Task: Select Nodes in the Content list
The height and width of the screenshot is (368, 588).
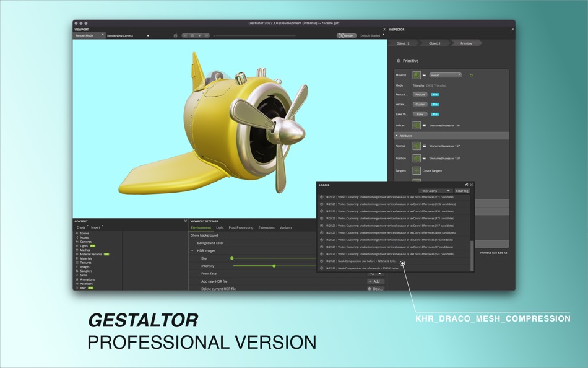Action: (x=84, y=237)
